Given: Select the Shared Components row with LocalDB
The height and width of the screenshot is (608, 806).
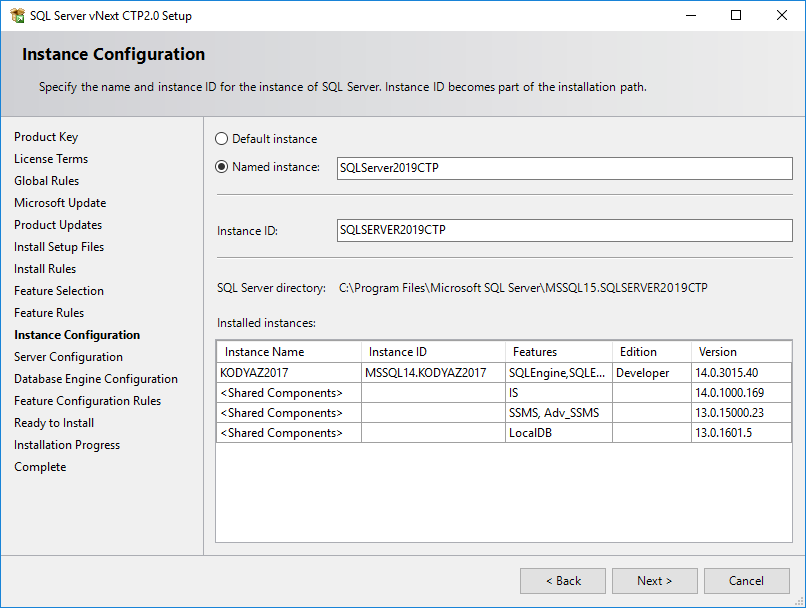Looking at the screenshot, I should coord(504,433).
